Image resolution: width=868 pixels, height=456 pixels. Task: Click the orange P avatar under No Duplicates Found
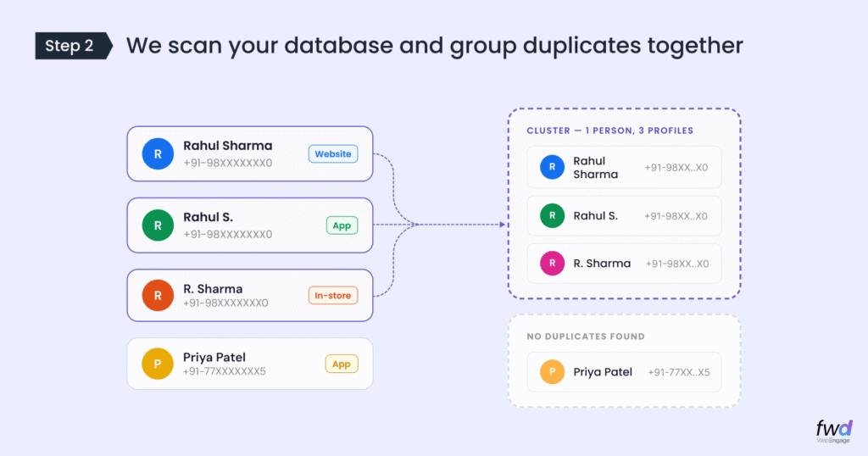pos(552,371)
